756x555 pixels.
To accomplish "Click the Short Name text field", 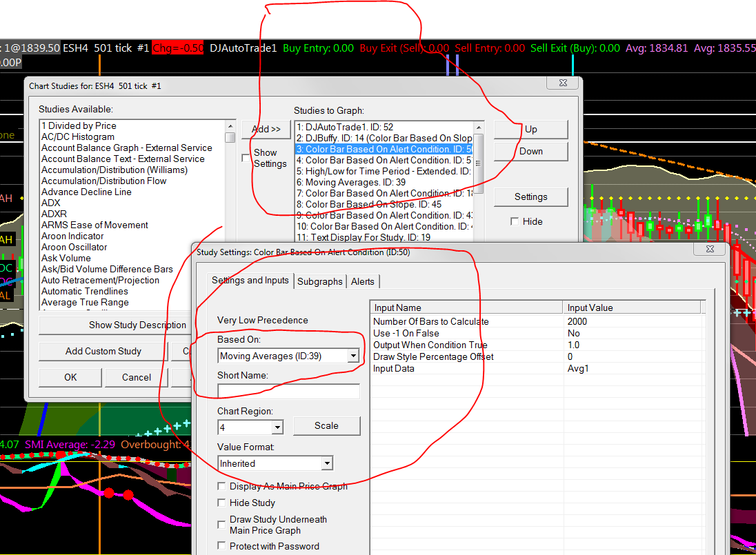I will [288, 392].
